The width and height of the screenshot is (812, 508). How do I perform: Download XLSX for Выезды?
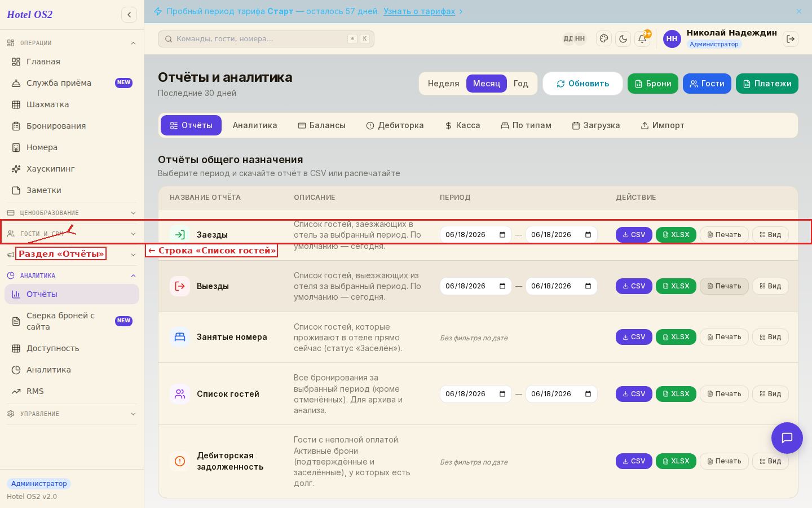click(676, 286)
